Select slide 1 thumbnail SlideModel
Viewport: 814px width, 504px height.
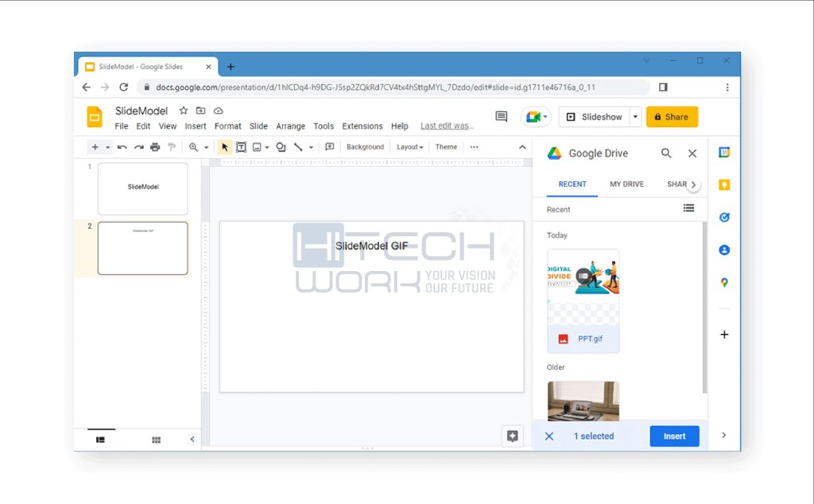(x=143, y=188)
